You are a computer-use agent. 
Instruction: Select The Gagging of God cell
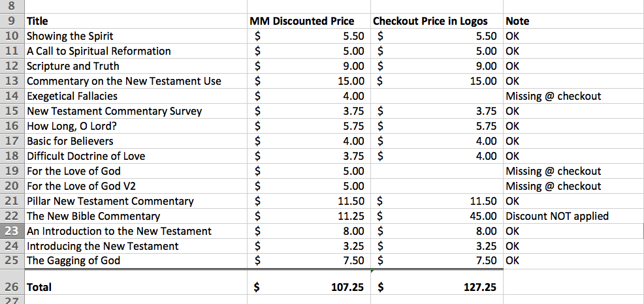[x=136, y=261]
